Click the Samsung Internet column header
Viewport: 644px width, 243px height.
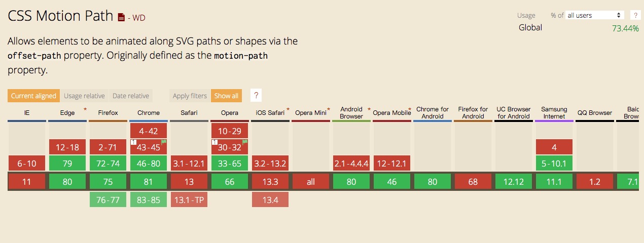tap(554, 113)
